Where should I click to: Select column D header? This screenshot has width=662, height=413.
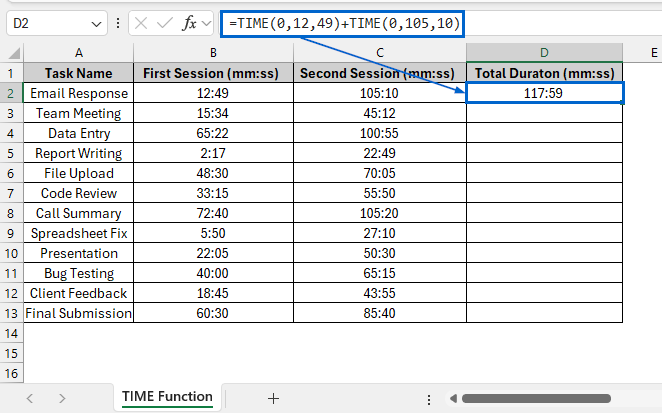point(544,53)
